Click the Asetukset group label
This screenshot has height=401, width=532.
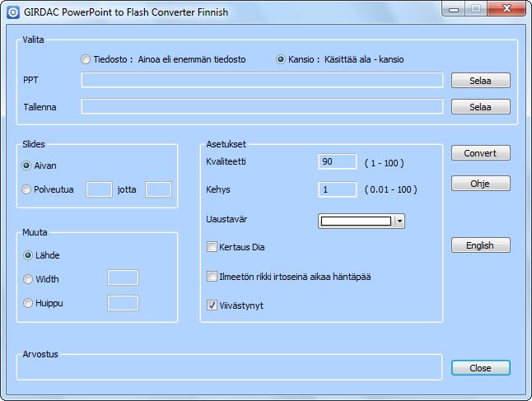226,144
